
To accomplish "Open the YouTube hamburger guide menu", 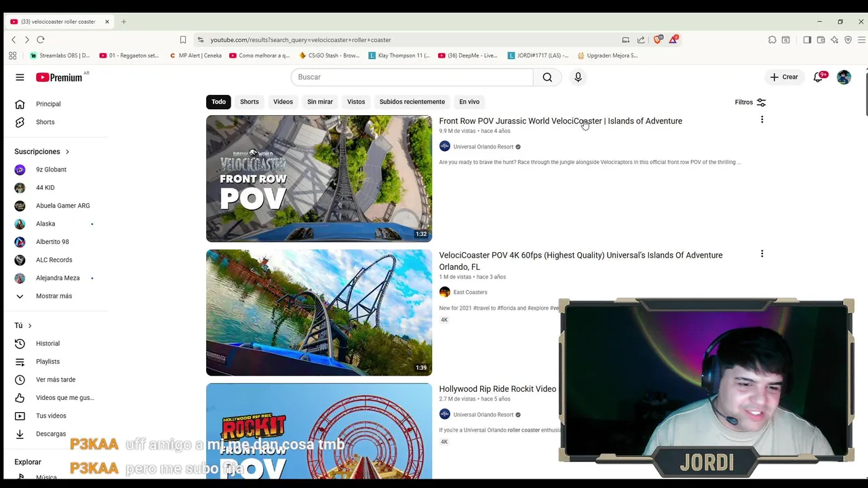I will tap(20, 77).
